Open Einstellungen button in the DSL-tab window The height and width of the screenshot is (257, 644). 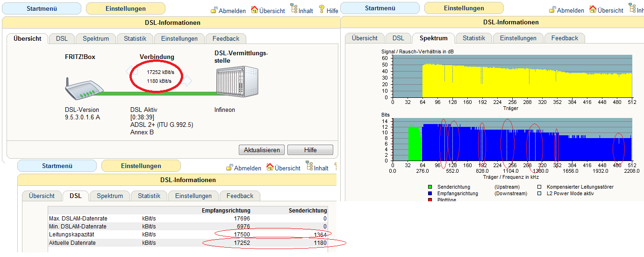click(141, 166)
